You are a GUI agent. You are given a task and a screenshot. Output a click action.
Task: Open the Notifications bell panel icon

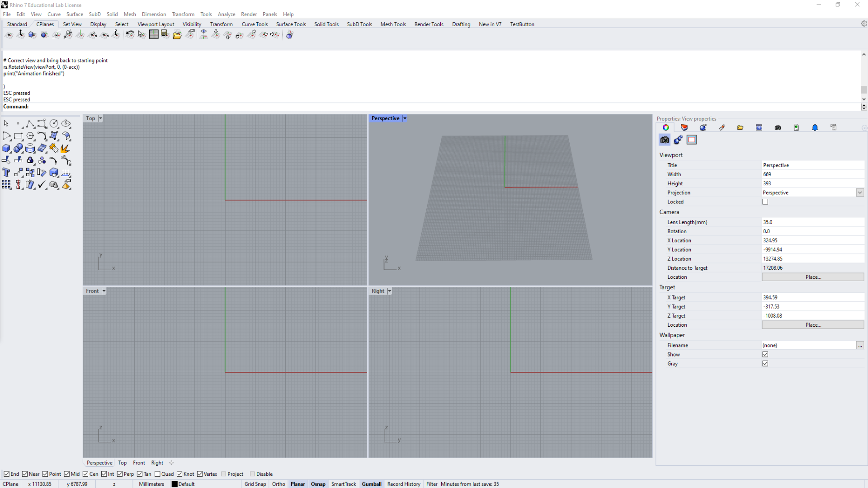pos(815,128)
